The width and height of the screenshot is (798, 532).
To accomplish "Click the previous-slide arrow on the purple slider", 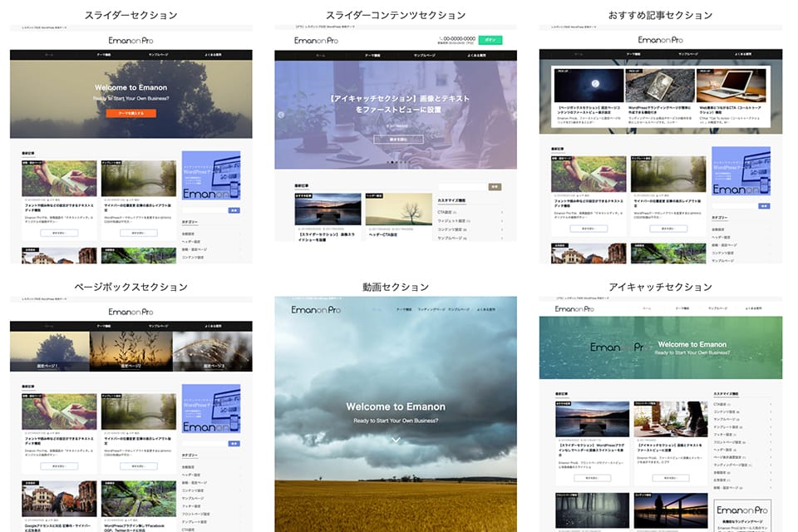I will (x=281, y=115).
